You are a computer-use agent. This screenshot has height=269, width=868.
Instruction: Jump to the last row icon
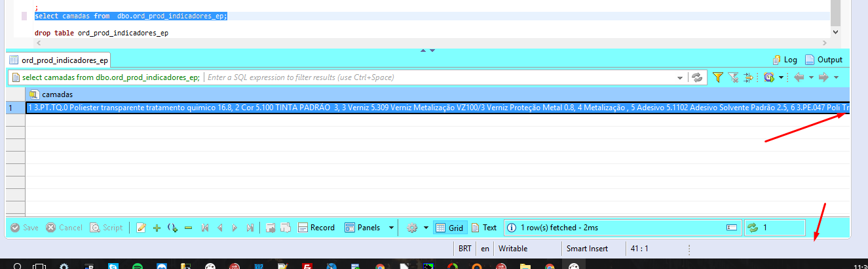(250, 228)
